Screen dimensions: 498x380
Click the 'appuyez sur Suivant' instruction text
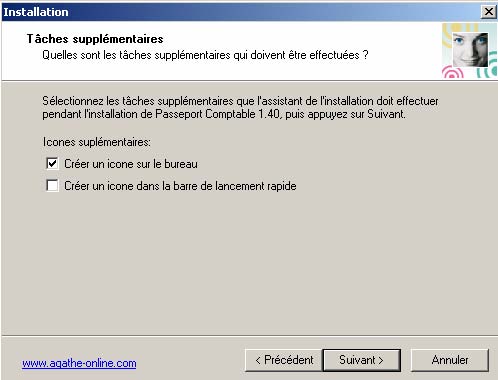click(x=356, y=114)
